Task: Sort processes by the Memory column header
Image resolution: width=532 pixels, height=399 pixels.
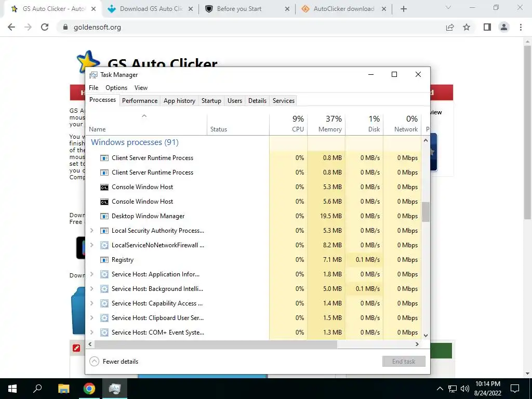Action: click(326, 124)
